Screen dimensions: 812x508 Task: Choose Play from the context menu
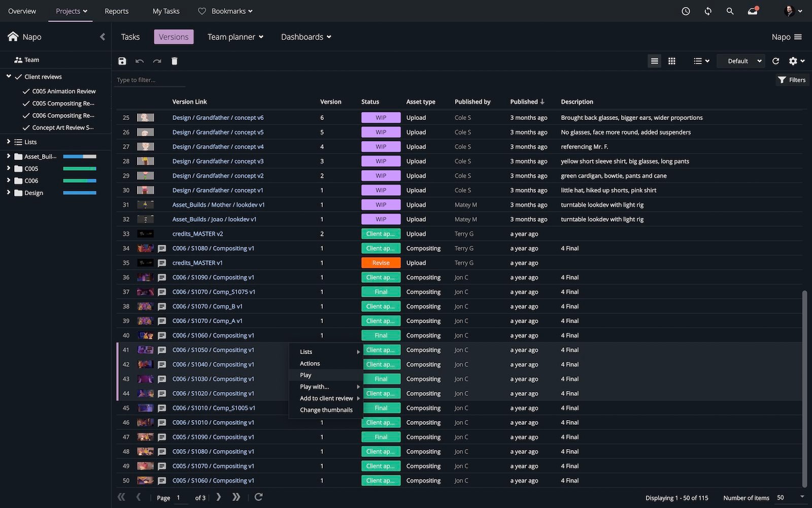(x=306, y=375)
